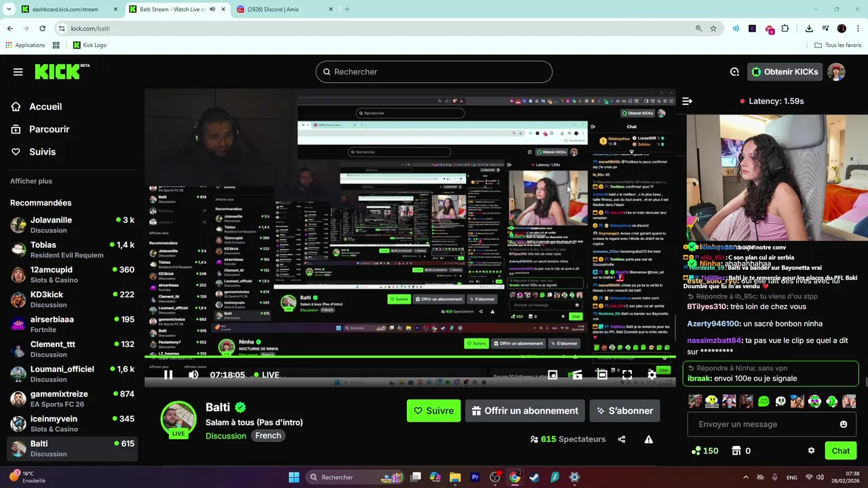The image size is (868, 488).
Task: Enable picture-in-picture mini player
Action: 553,375
